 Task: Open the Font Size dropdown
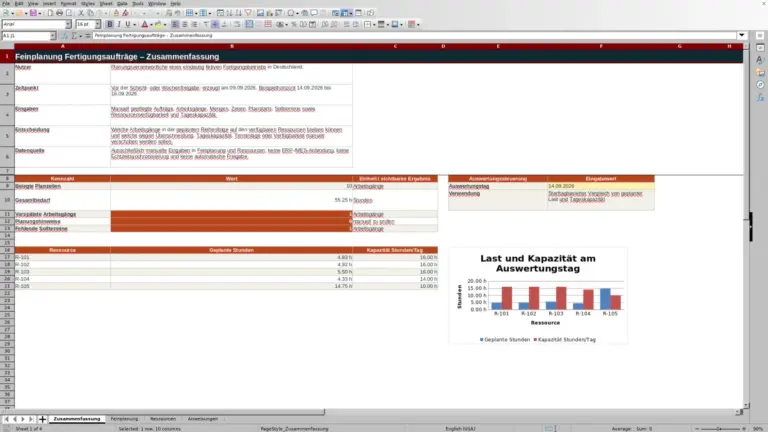point(97,24)
